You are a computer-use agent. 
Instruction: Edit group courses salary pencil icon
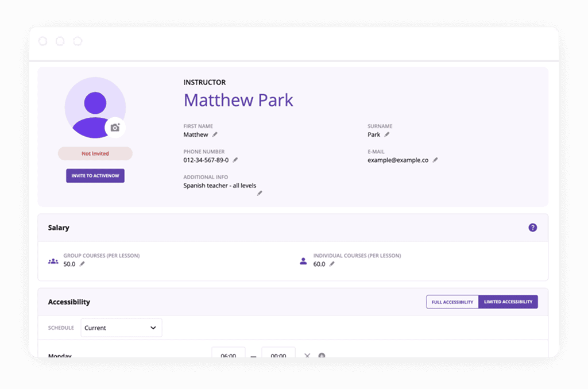pyautogui.click(x=82, y=264)
